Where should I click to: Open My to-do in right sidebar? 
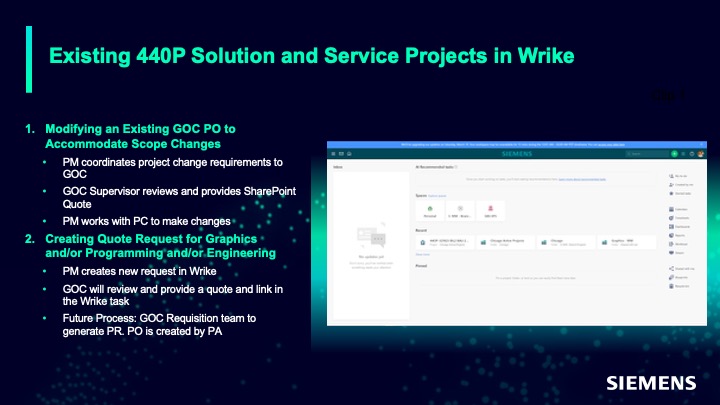678,176
